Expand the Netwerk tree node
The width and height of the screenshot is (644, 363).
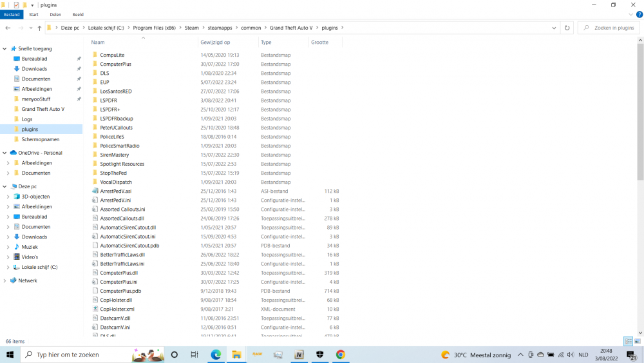click(5, 280)
